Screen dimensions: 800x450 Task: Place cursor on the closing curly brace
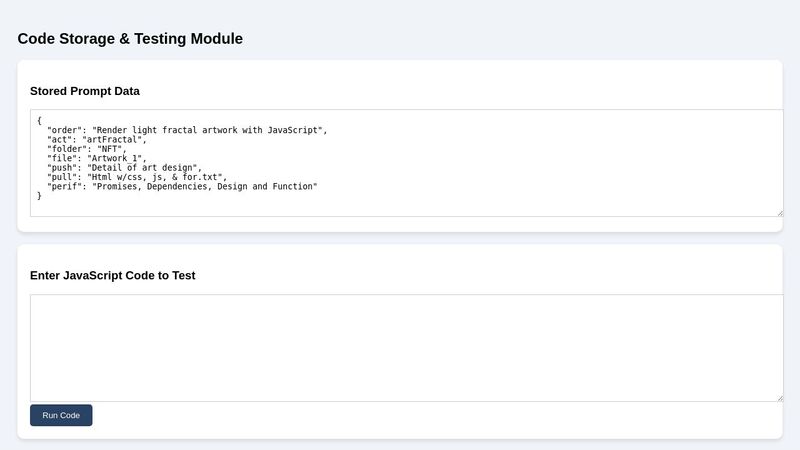pos(40,196)
